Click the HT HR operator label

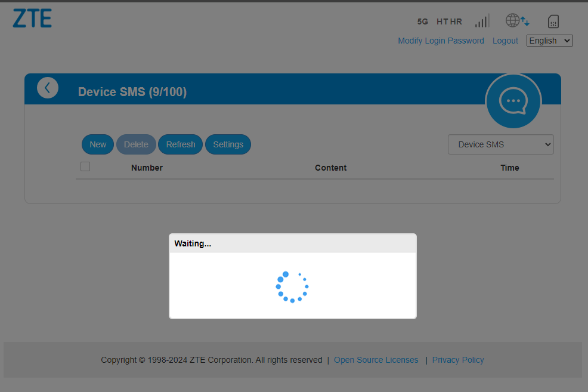449,21
